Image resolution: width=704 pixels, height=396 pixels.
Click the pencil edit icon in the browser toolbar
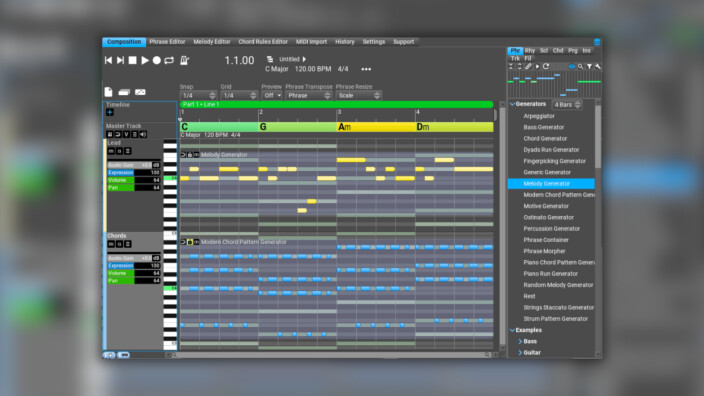tap(528, 66)
